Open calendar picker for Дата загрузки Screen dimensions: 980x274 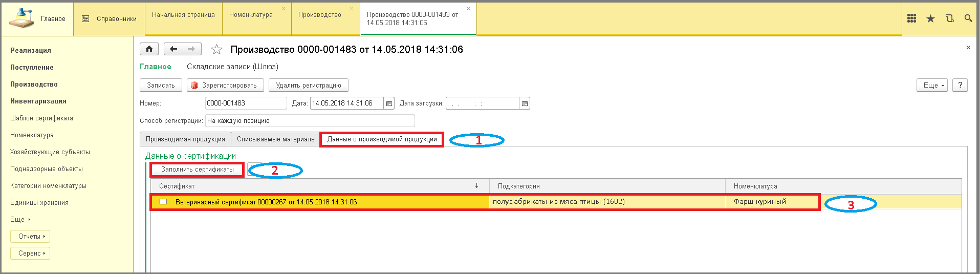pos(525,103)
